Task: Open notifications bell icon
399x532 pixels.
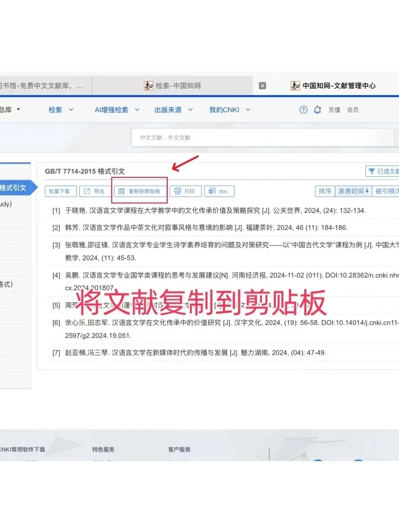Action: [x=317, y=110]
